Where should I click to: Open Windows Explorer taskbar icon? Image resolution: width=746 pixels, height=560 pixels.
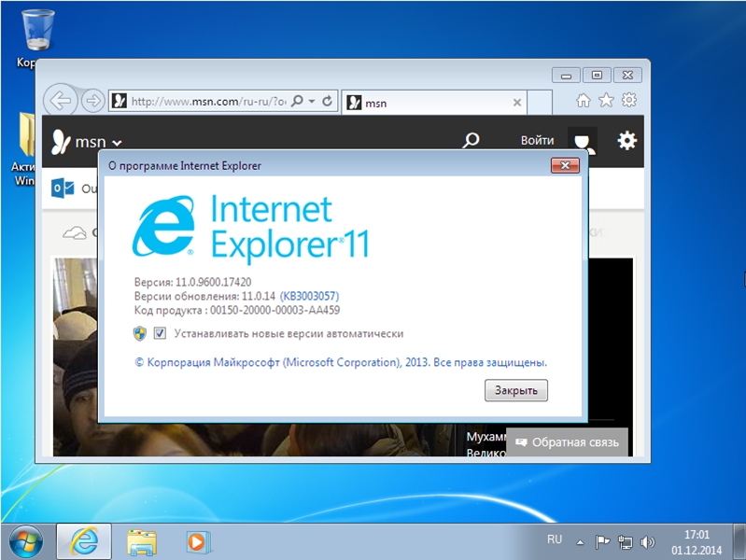pos(141,542)
